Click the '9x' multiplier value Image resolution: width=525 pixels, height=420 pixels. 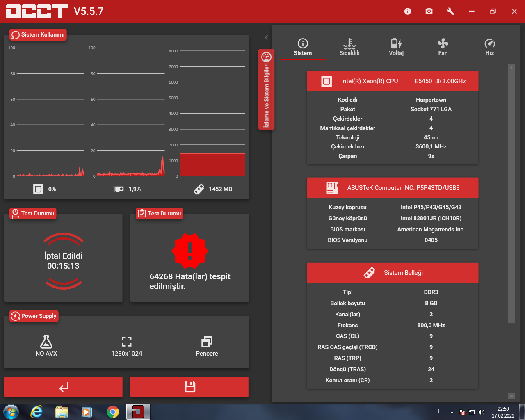431,156
